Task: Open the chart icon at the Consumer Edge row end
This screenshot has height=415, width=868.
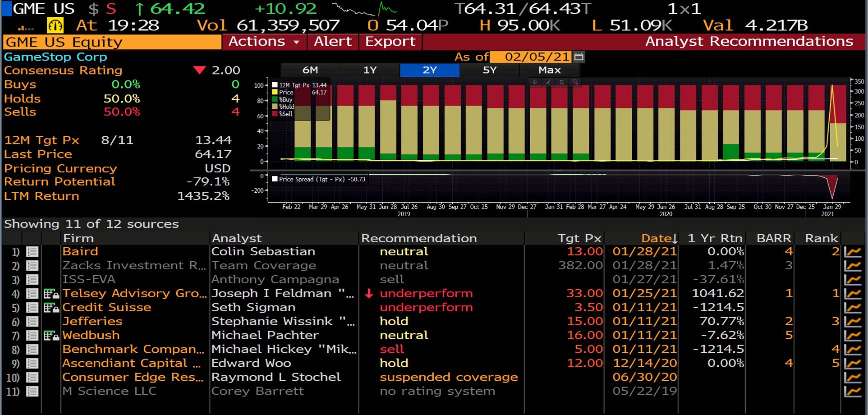Action: point(853,378)
